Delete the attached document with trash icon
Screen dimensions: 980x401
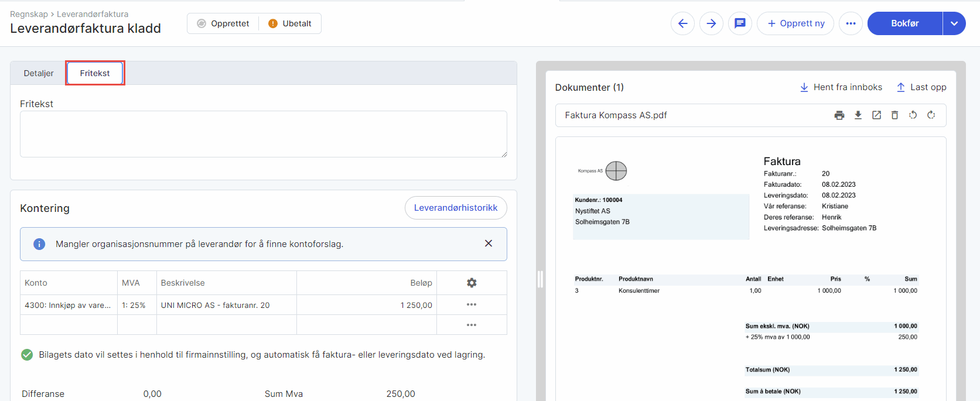pos(894,115)
